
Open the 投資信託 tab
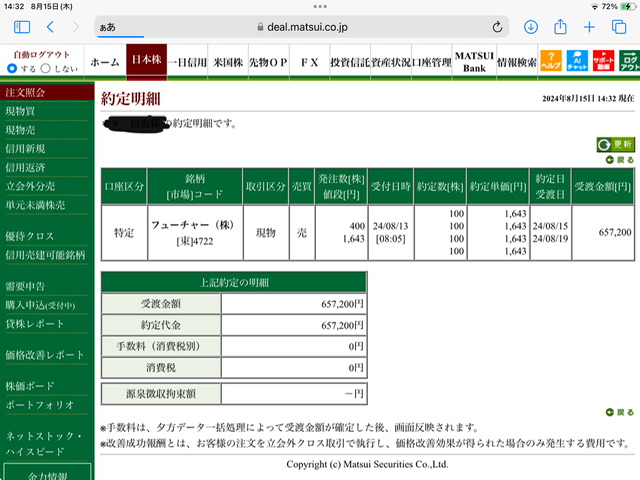pos(350,62)
